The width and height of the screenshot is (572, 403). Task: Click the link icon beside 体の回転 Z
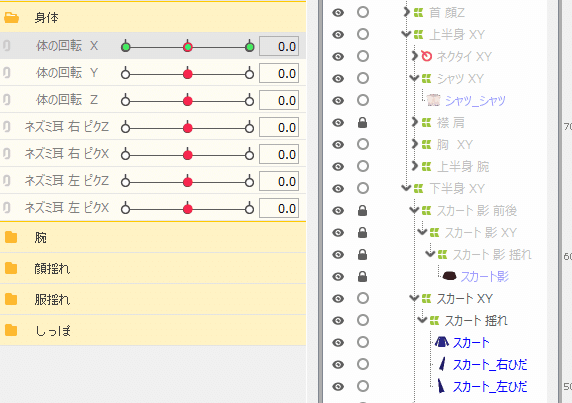click(7, 100)
